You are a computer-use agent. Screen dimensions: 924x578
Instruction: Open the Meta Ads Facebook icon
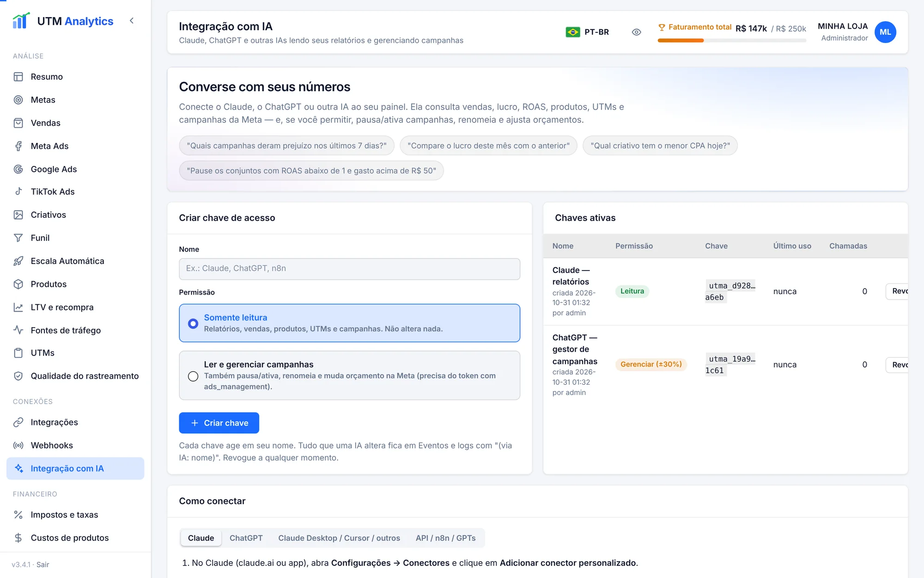pos(18,146)
